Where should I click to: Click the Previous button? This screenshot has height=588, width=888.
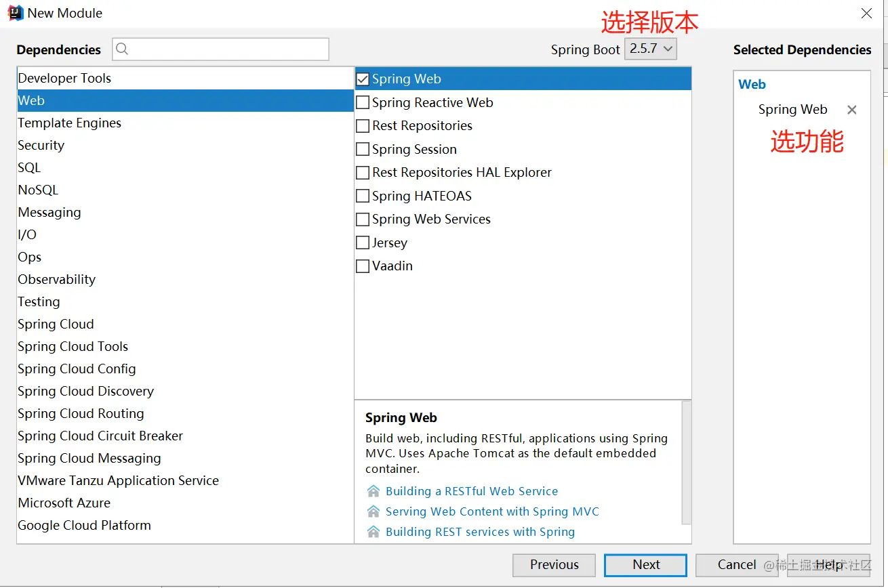554,565
